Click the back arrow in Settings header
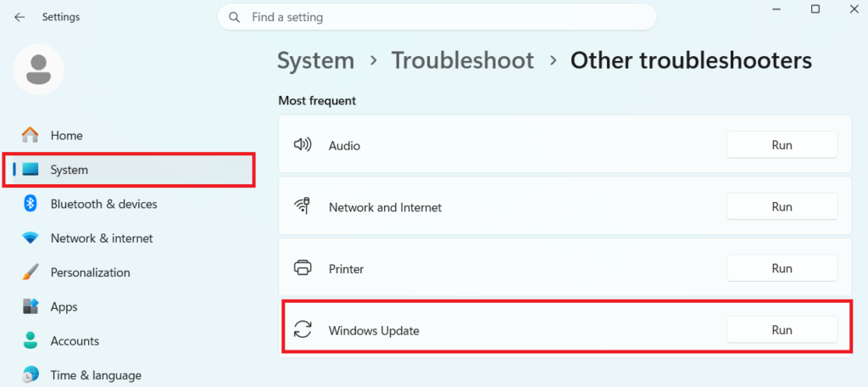Image resolution: width=868 pixels, height=387 pixels. [19, 17]
